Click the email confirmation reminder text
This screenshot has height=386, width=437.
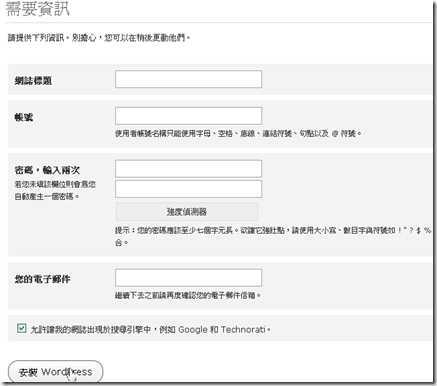click(x=188, y=295)
